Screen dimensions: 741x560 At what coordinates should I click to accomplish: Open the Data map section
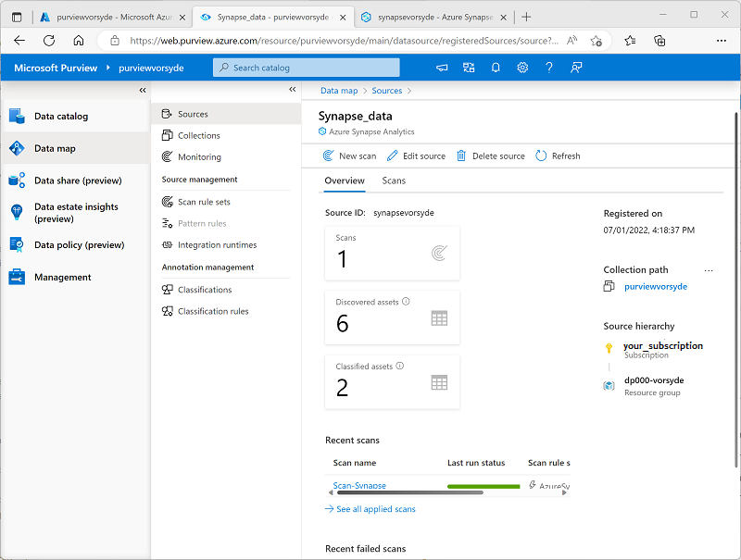click(x=76, y=148)
